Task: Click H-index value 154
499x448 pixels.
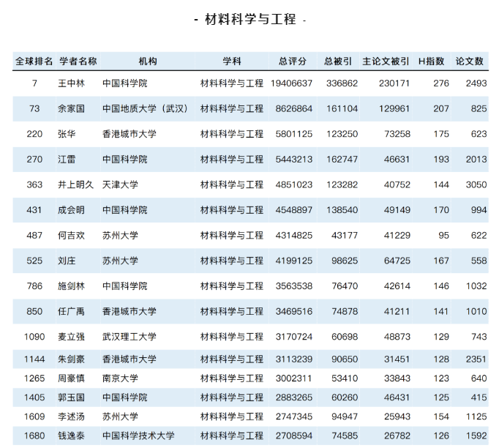Action: point(441,417)
